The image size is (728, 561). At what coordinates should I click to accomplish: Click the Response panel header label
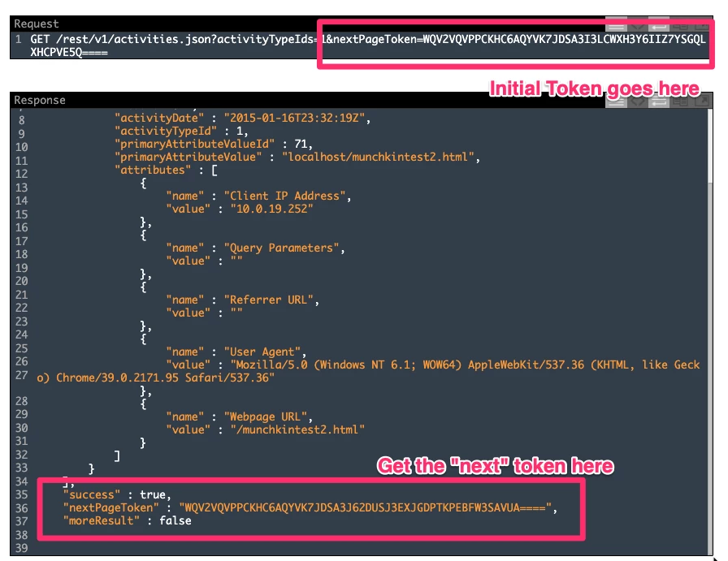click(40, 100)
